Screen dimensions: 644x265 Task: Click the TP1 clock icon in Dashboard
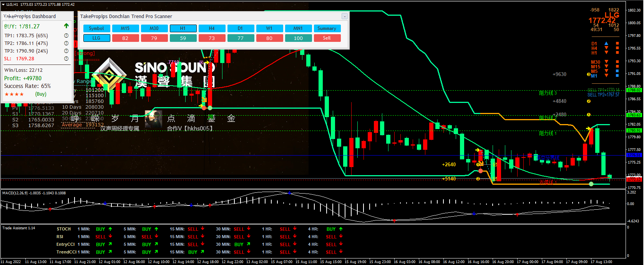coord(66,35)
